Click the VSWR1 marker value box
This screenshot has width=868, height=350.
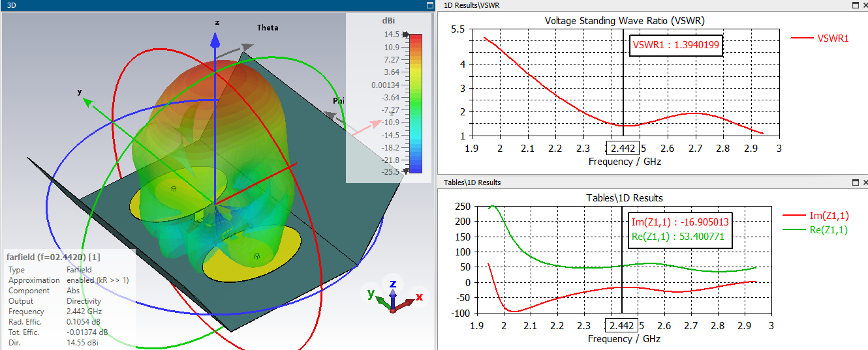pos(676,46)
